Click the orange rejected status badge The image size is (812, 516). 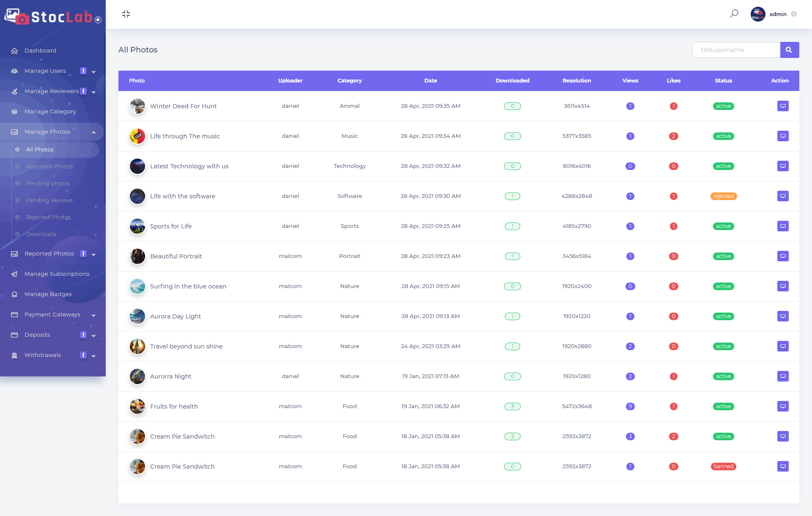(x=723, y=196)
